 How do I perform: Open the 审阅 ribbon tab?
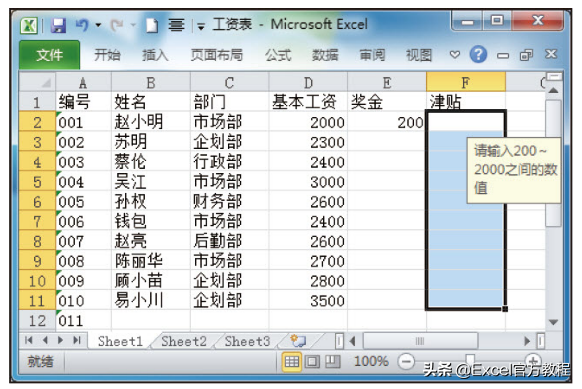372,55
